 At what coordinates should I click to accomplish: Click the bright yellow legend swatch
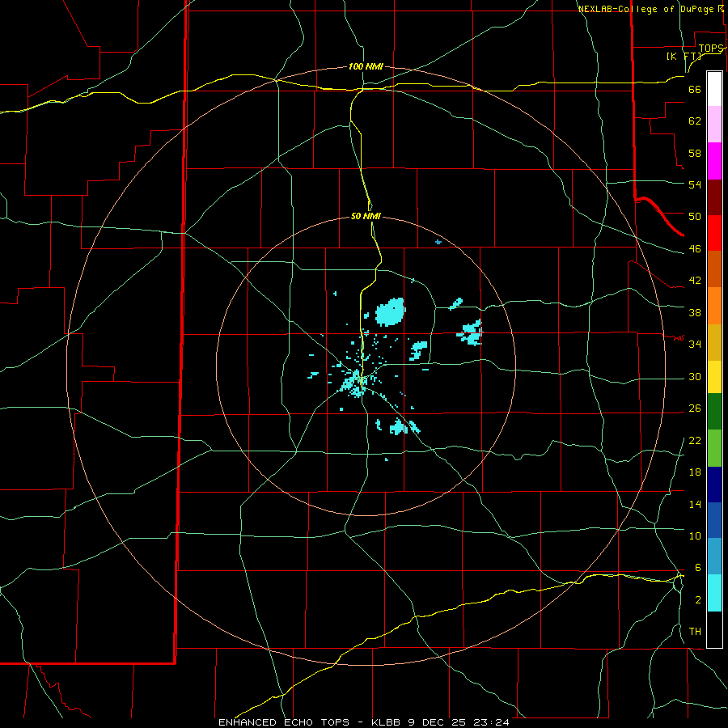point(714,377)
